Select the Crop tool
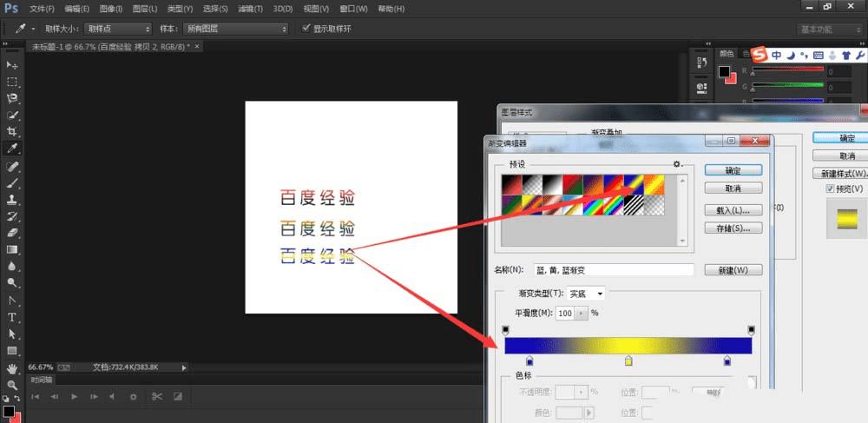 [11, 132]
